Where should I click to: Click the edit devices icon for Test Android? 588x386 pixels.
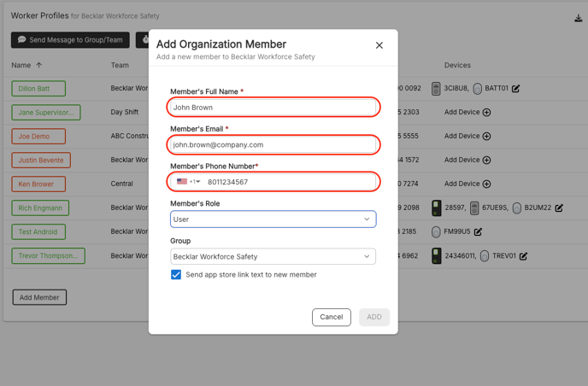478,232
